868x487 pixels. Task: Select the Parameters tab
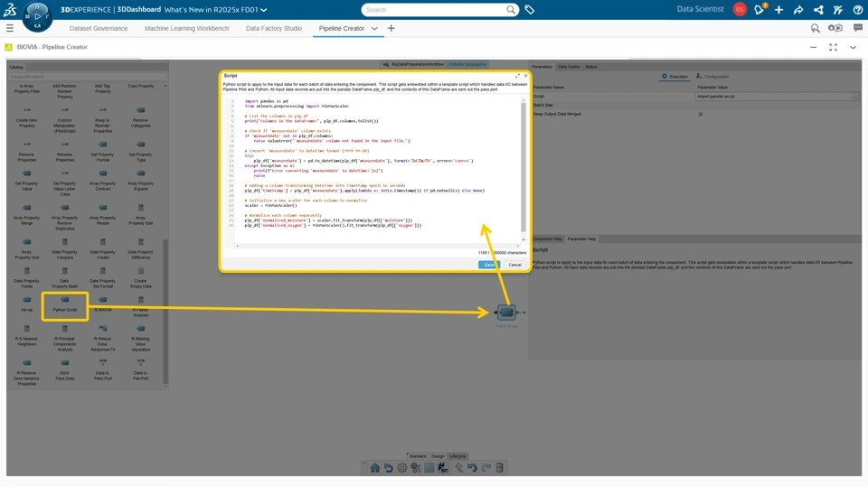tap(542, 67)
